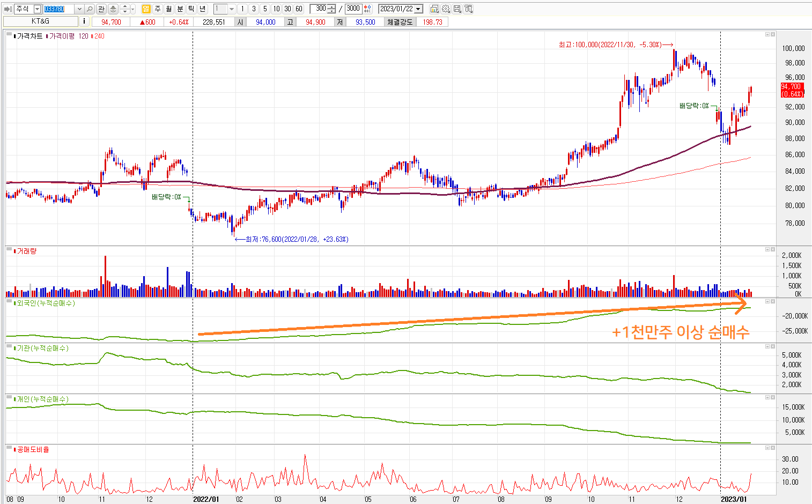Click the 관 (watchlist) button
The width and height of the screenshot is (812, 504).
pyautogui.click(x=101, y=9)
